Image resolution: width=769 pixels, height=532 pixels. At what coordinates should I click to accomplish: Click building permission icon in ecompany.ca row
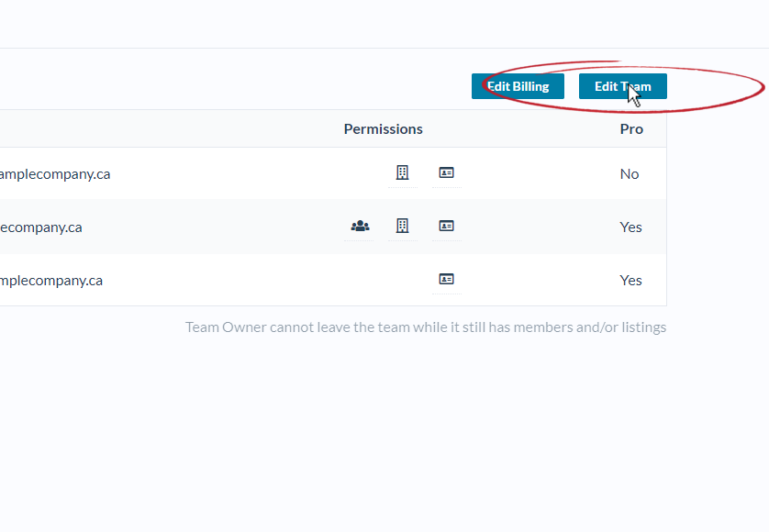coord(403,226)
